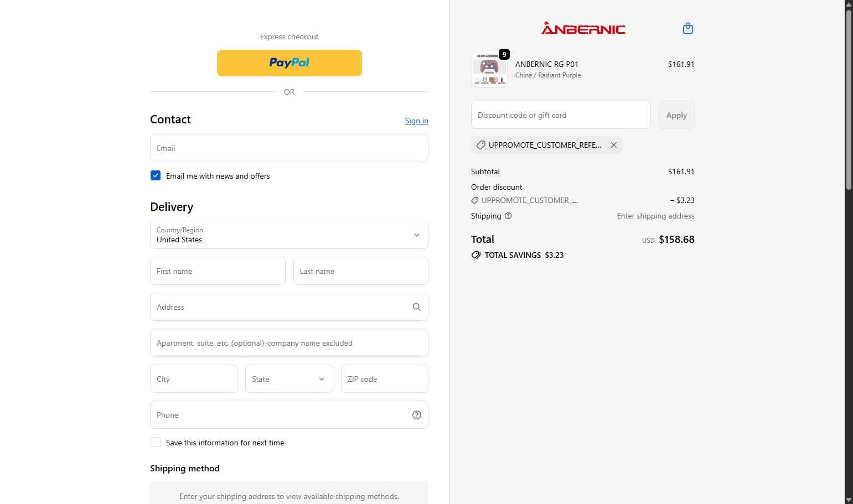
Task: Pay with PayPal express checkout
Action: [289, 63]
